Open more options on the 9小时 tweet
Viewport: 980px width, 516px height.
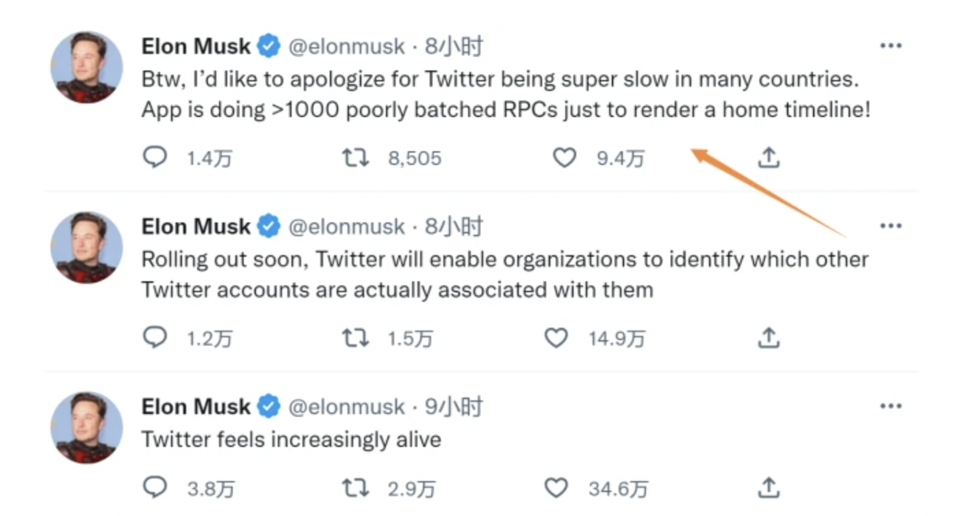click(890, 406)
